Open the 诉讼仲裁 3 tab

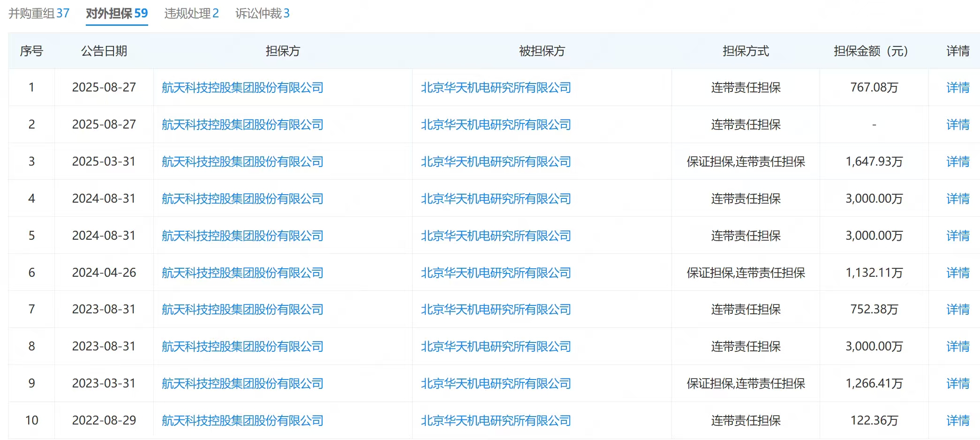[x=262, y=13]
